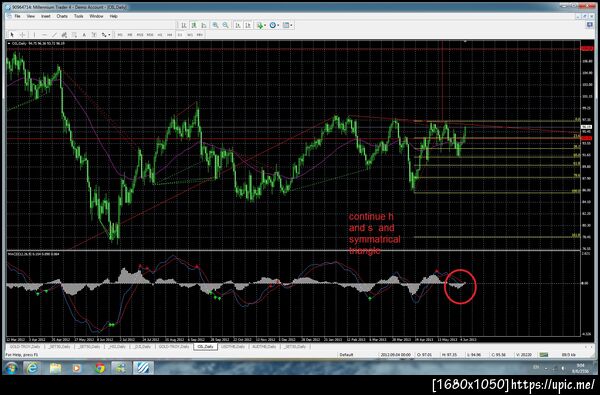Pick the Fibonacci retracement tool
600x395 pixels.
coord(74,35)
